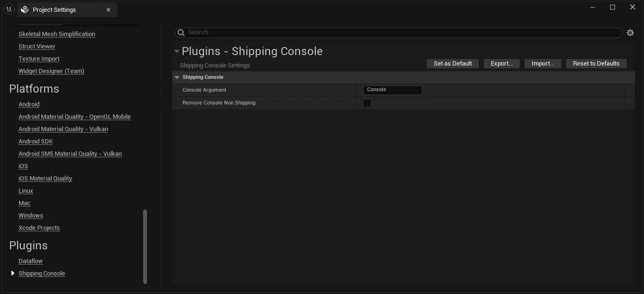Collapse the Plugins - Shipping Console header
This screenshot has height=294, width=644.
click(177, 51)
